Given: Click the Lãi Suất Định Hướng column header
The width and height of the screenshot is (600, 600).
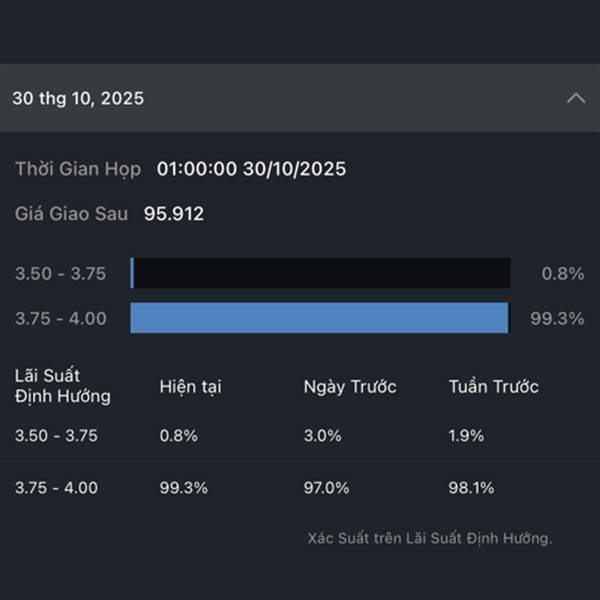Looking at the screenshot, I should [62, 386].
